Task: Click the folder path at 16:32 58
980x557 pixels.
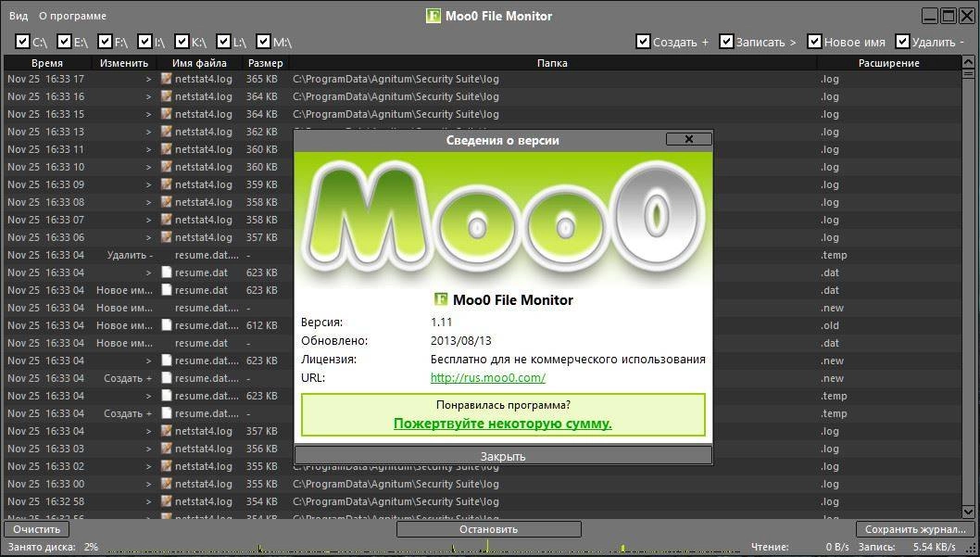Action: pos(396,501)
